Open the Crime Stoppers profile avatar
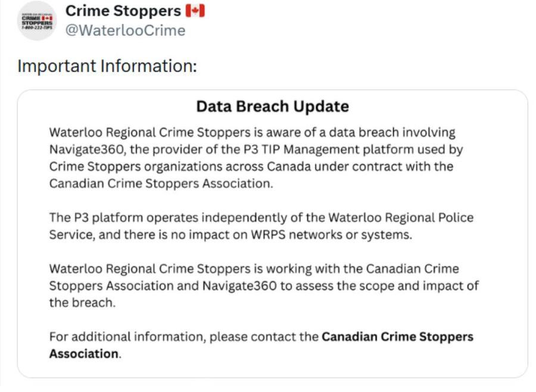This screenshot has height=392, width=536. point(37,21)
